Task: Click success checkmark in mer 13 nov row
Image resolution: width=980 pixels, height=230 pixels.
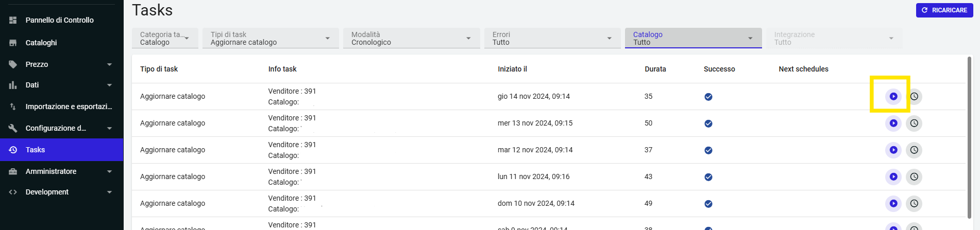Action: tap(708, 123)
